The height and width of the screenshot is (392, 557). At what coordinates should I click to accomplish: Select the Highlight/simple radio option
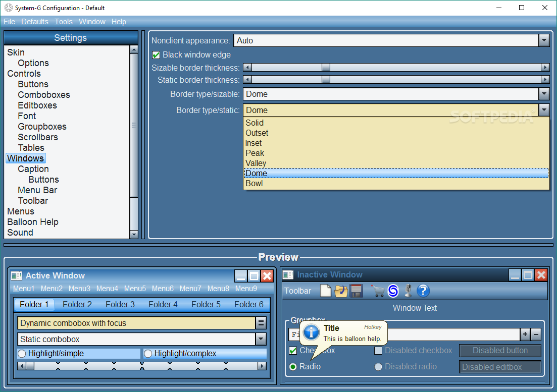[22, 354]
